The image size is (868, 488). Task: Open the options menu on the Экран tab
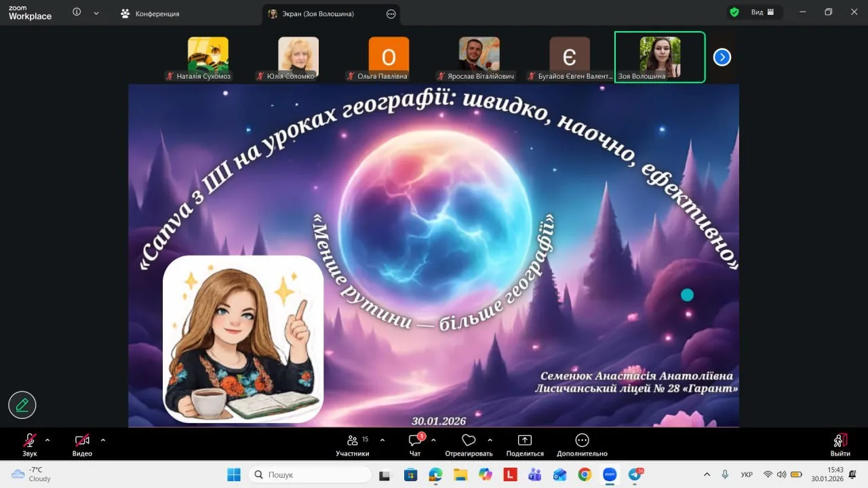(x=391, y=14)
